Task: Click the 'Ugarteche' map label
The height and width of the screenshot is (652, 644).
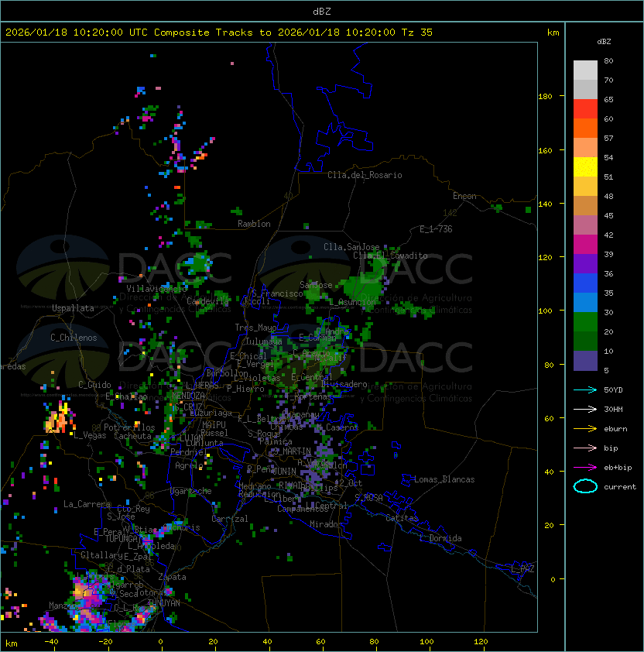Action: click(191, 491)
